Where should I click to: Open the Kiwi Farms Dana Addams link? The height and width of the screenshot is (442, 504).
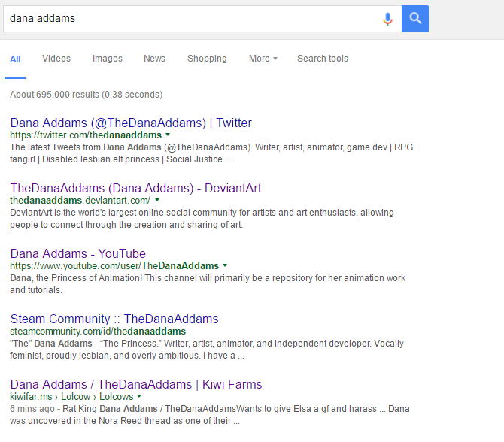(136, 384)
